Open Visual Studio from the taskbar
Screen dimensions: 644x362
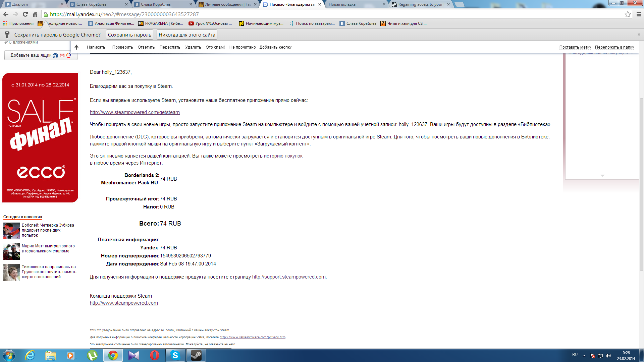pyautogui.click(x=134, y=355)
